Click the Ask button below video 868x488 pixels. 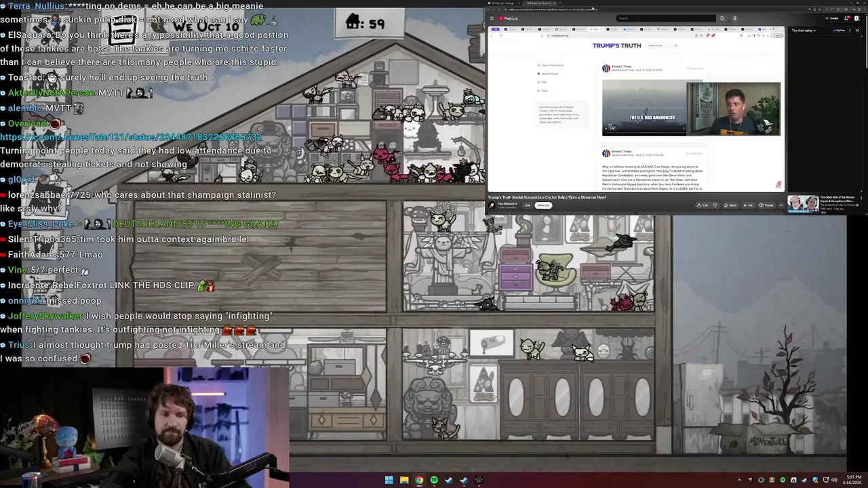point(748,205)
